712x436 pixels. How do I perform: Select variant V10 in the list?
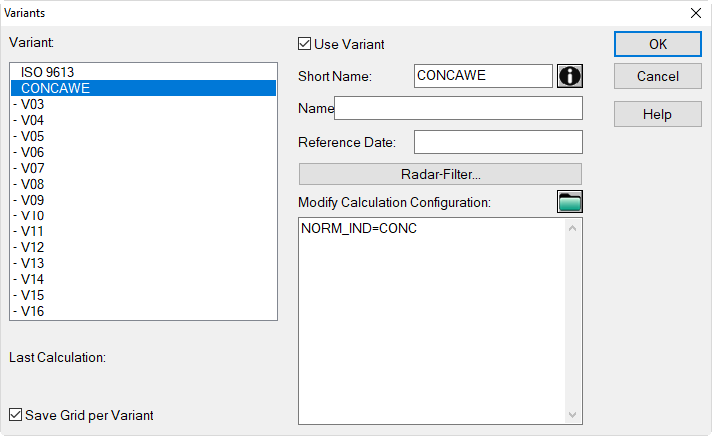coord(143,215)
